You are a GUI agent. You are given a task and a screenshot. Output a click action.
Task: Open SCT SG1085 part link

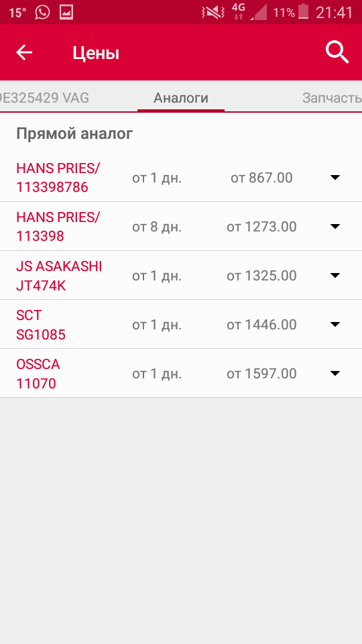click(41, 325)
